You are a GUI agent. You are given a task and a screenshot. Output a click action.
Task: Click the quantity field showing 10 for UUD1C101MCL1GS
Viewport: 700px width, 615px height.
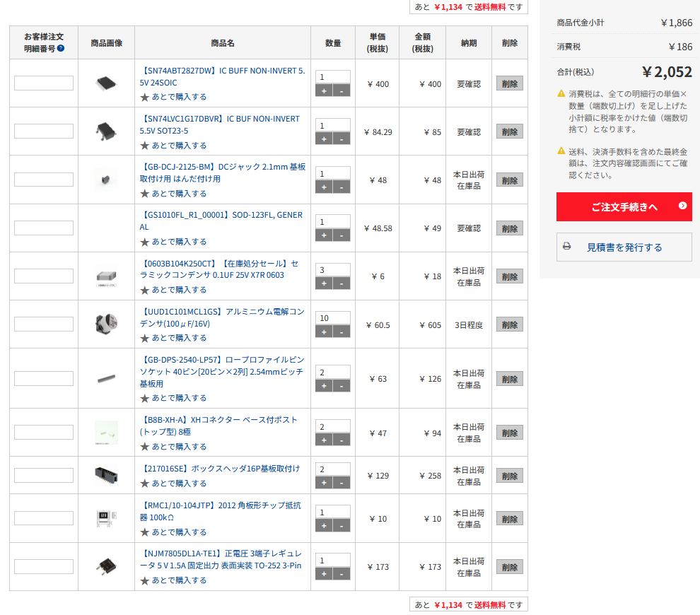[332, 318]
